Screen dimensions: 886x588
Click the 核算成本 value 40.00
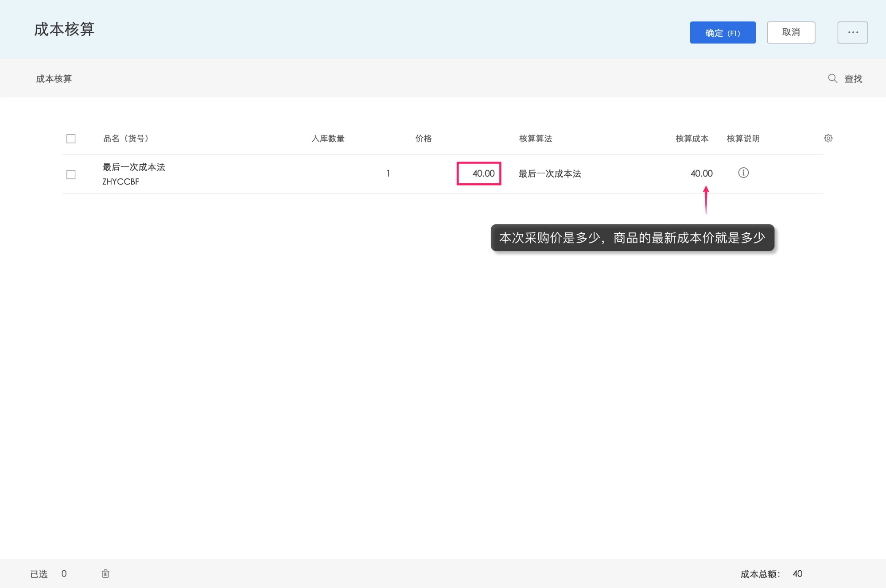click(701, 174)
